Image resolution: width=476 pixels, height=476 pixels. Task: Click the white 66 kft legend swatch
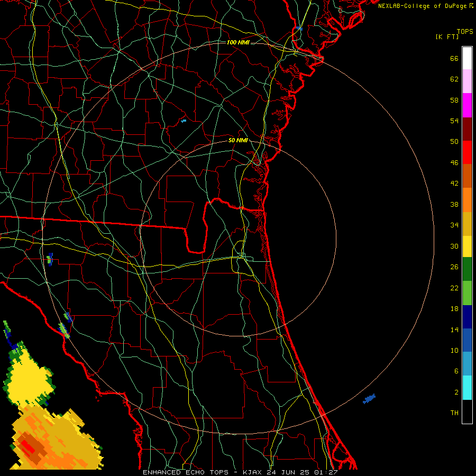[467, 58]
